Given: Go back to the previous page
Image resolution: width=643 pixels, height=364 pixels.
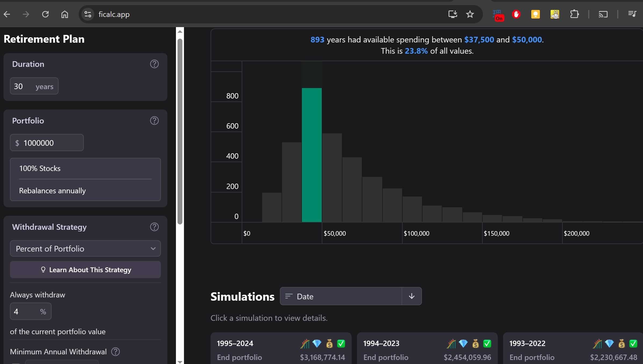Looking at the screenshot, I should pyautogui.click(x=7, y=14).
